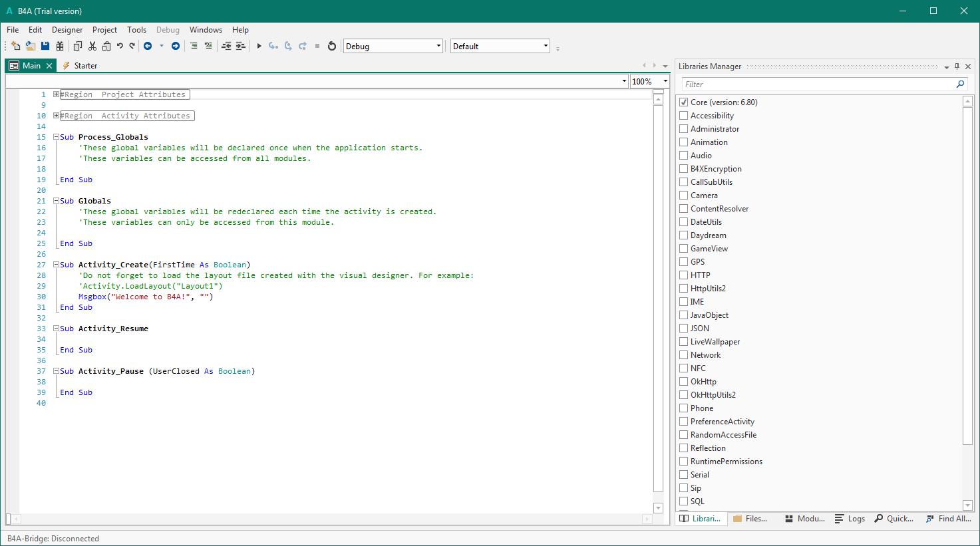Click the Stop square toolbar icon
The image size is (980, 546).
point(317,46)
